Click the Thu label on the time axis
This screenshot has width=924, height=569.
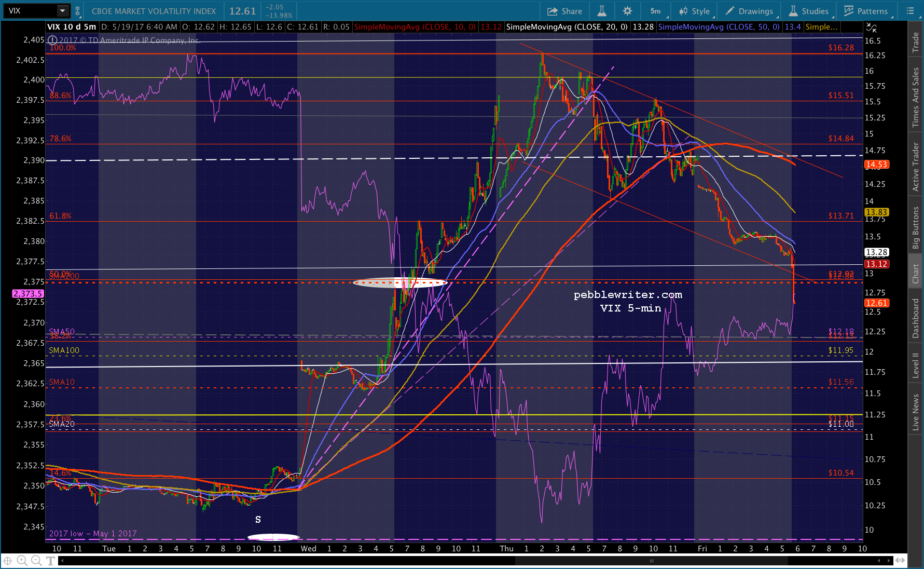(x=506, y=549)
